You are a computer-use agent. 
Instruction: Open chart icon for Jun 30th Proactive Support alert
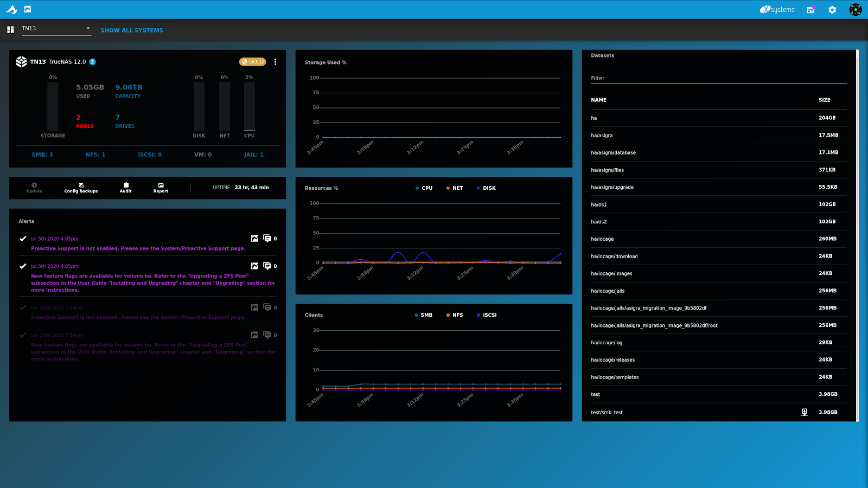coord(254,307)
